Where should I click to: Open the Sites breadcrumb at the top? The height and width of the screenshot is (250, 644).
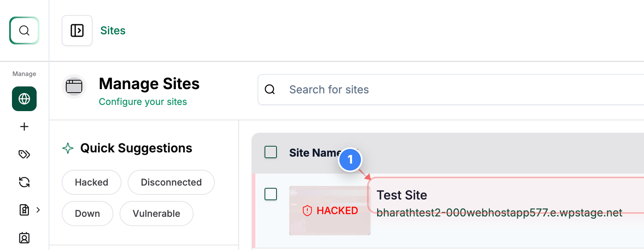click(x=113, y=30)
